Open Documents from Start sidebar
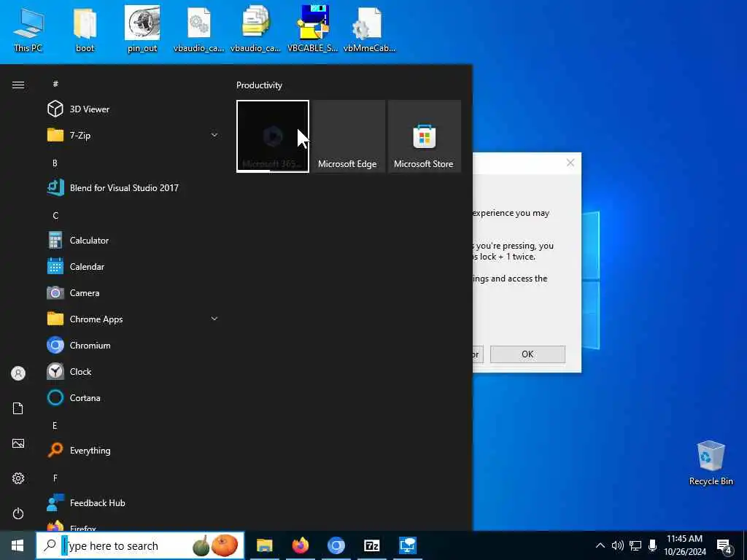Screen dimensions: 747x560 coord(18,408)
